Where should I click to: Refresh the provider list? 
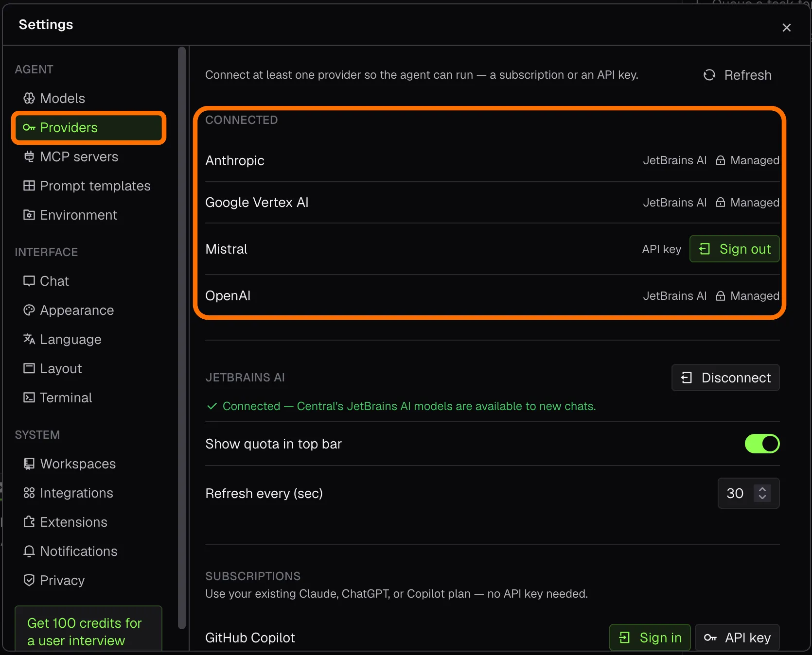pos(737,75)
